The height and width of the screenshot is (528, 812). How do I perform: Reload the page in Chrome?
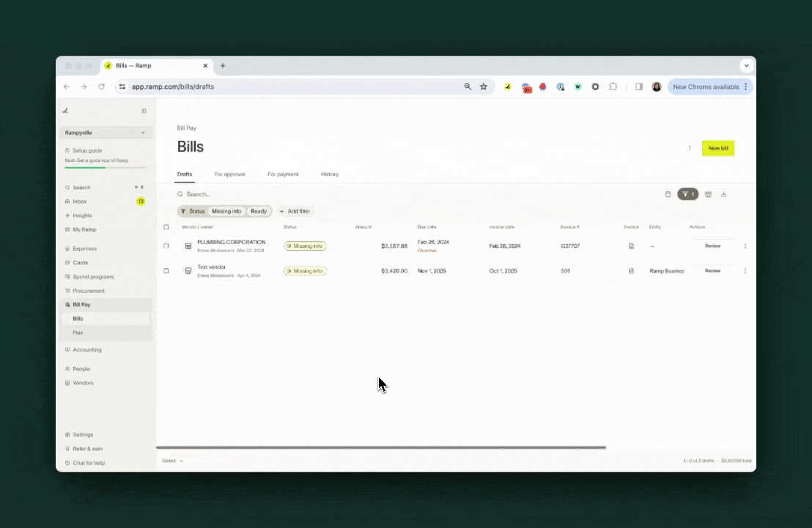pyautogui.click(x=101, y=87)
